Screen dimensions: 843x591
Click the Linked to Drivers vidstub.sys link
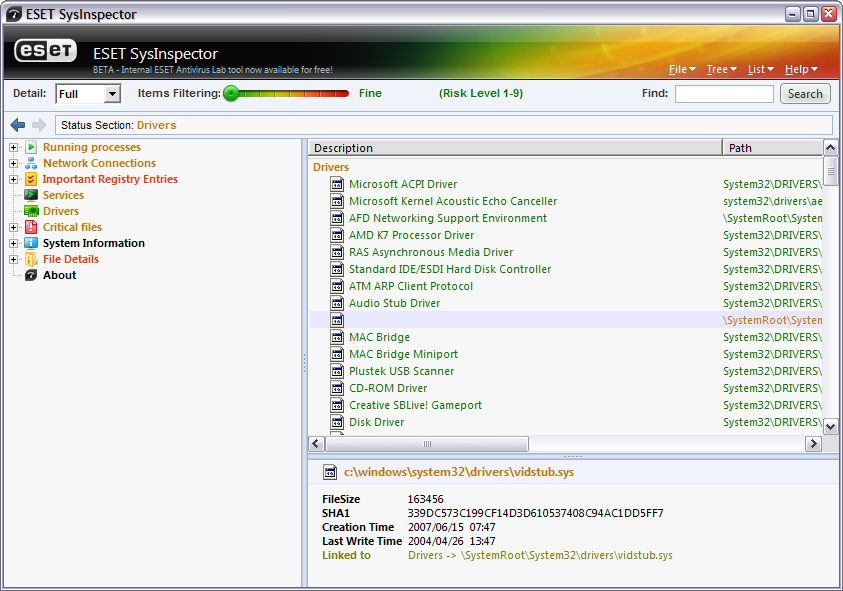click(x=540, y=556)
